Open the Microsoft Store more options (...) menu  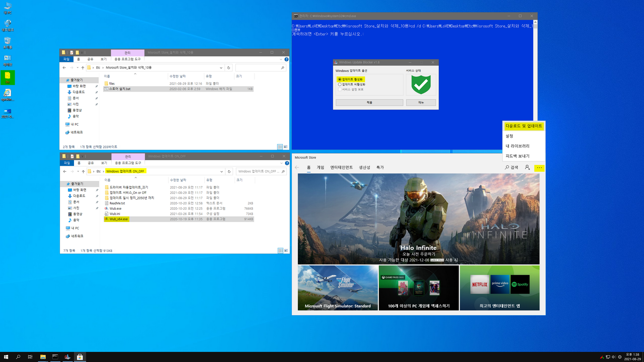539,168
